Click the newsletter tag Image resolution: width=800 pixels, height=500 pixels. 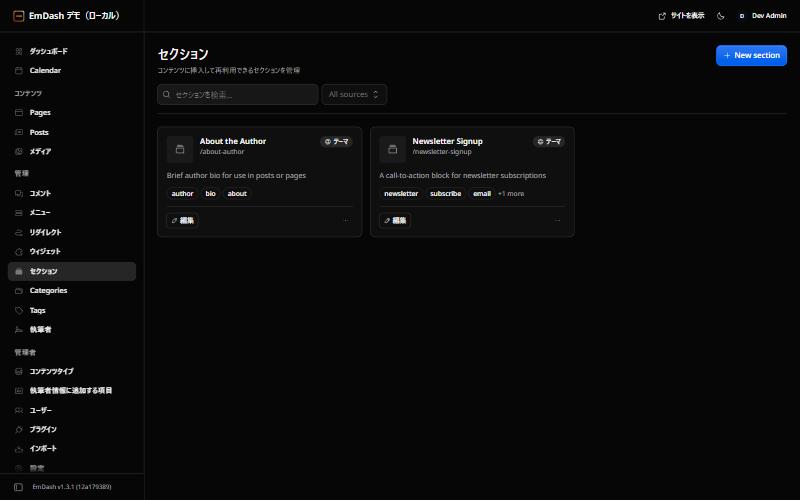pos(401,194)
